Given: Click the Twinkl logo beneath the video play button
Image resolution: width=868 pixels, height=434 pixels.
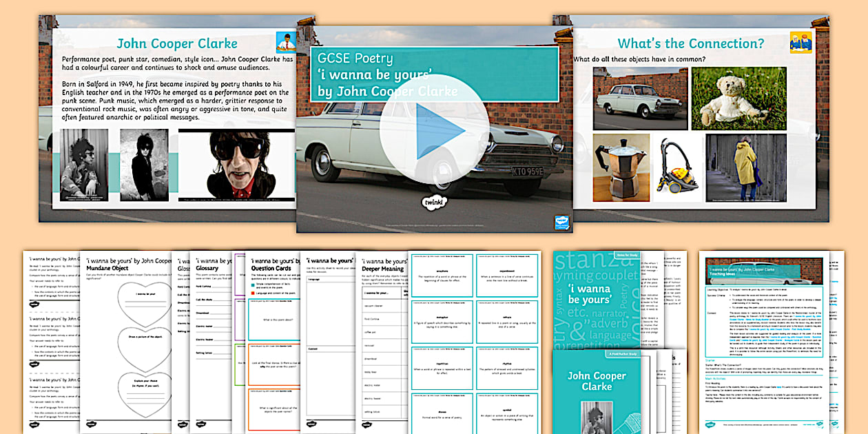Looking at the screenshot, I should (x=434, y=203).
